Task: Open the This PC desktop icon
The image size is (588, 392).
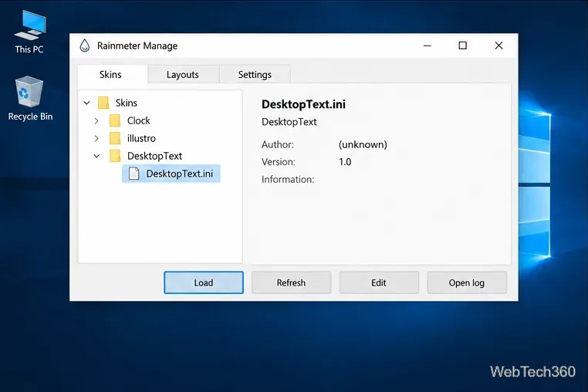Action: point(29,32)
